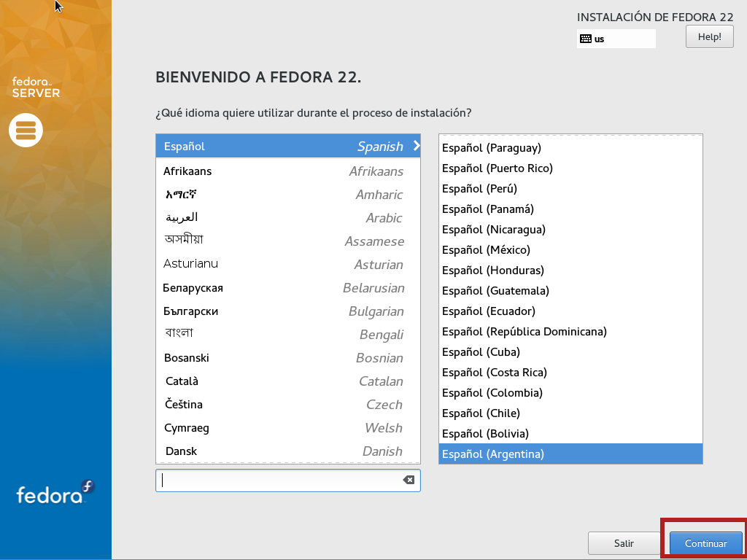Select Cymraeg in the language list
Viewport: 747px width, 560px height.
(287, 427)
